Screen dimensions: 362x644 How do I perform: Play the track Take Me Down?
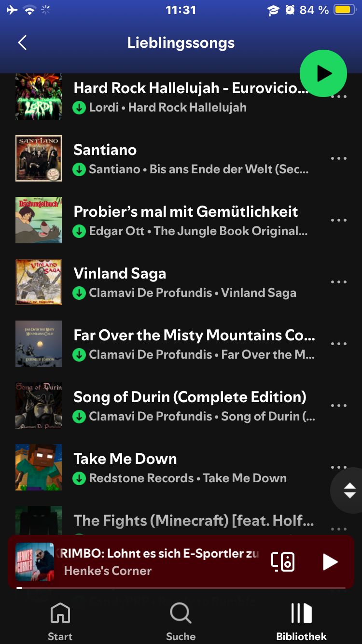coord(125,459)
